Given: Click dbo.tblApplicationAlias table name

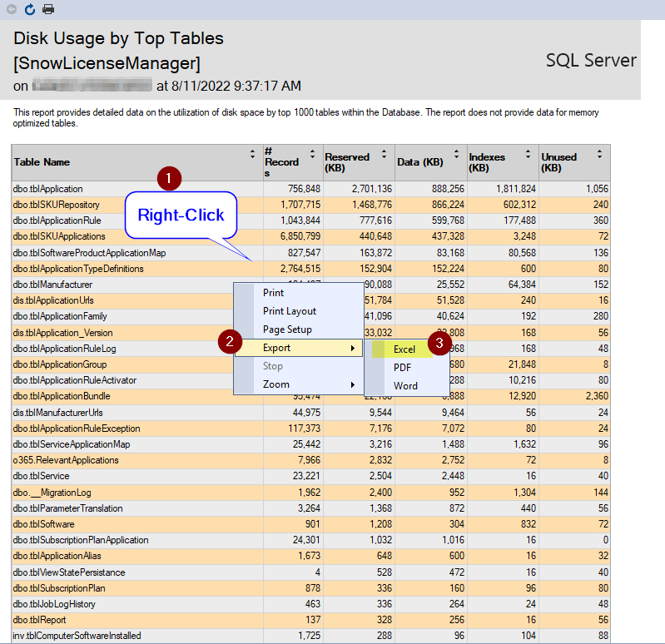Looking at the screenshot, I should (57, 556).
